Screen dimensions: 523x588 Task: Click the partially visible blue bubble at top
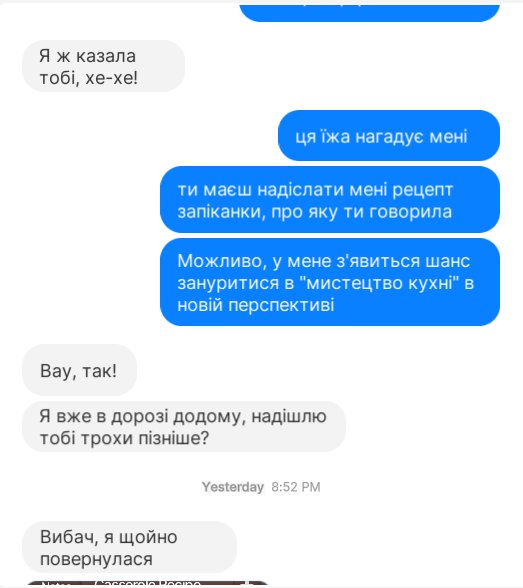coord(369,11)
